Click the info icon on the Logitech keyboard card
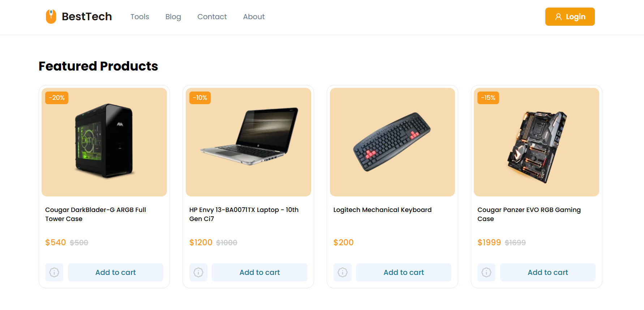644x310 pixels. click(x=342, y=272)
